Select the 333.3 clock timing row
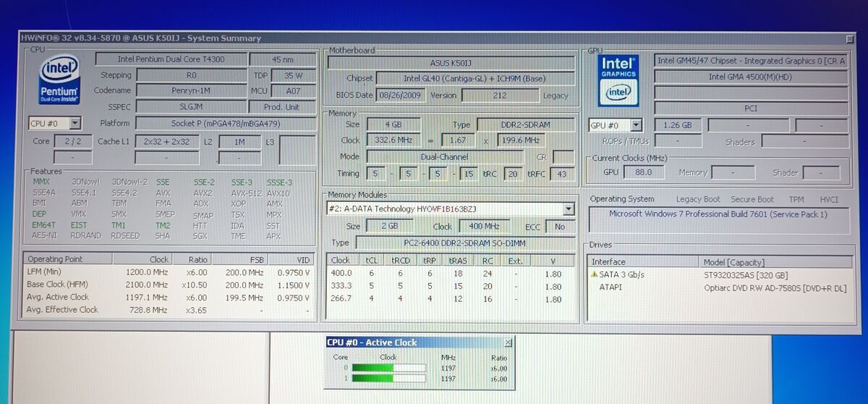The width and height of the screenshot is (868, 404). click(x=451, y=286)
